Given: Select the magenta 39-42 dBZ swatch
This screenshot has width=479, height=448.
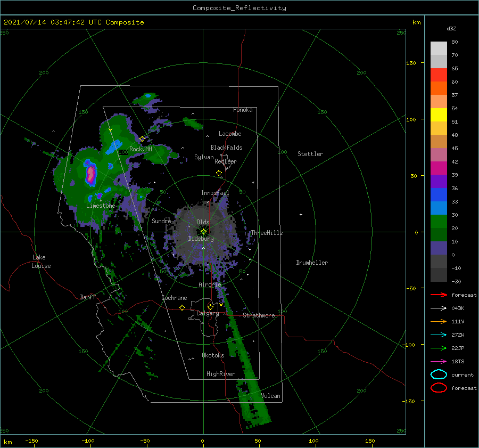Looking at the screenshot, I should 439,168.
